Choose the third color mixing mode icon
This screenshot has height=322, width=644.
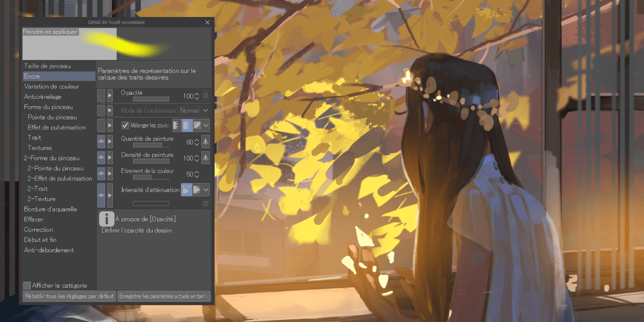[x=197, y=126]
